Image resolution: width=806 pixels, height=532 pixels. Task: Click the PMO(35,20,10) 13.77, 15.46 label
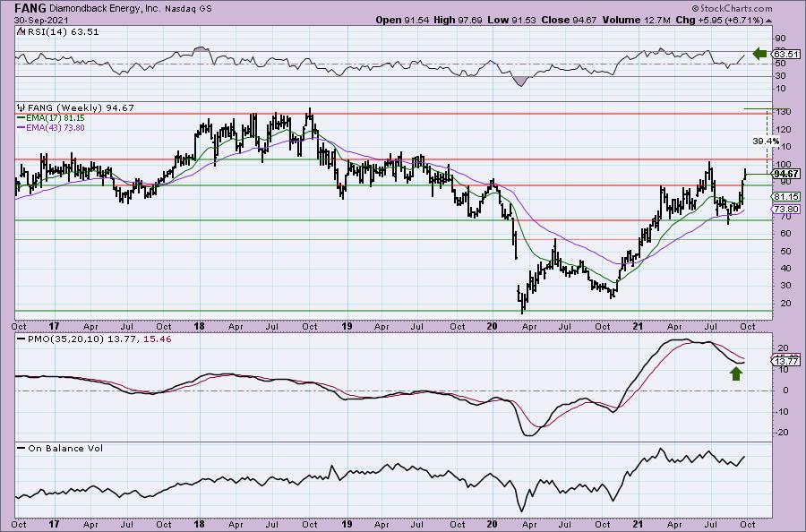click(x=99, y=339)
